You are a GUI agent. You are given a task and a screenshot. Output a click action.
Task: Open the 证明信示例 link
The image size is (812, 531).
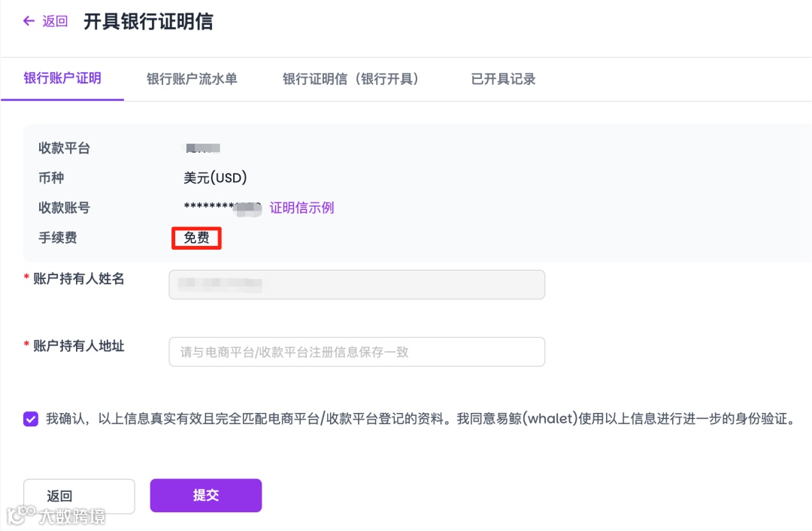click(x=301, y=208)
